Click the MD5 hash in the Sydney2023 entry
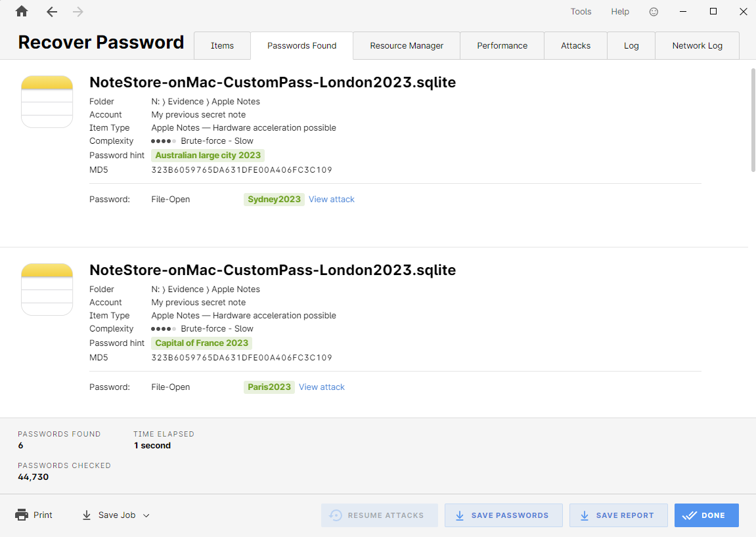Image resolution: width=756 pixels, height=537 pixels. pyautogui.click(x=242, y=169)
